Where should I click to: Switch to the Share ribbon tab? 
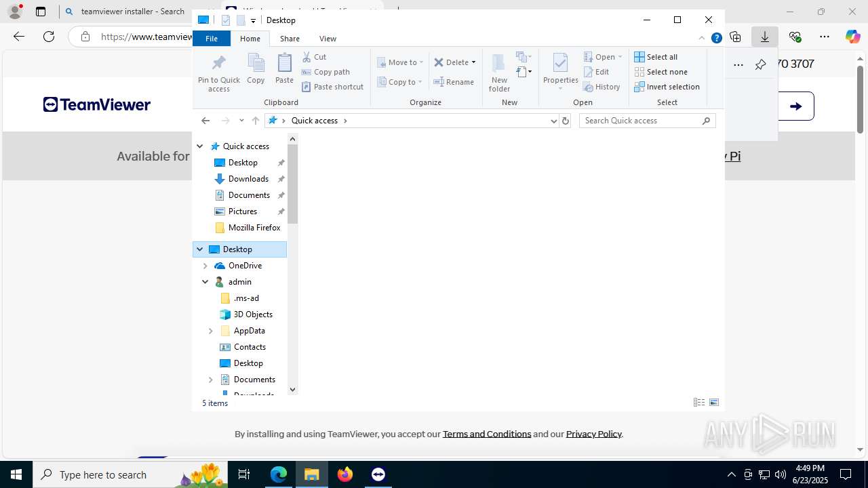coord(290,39)
